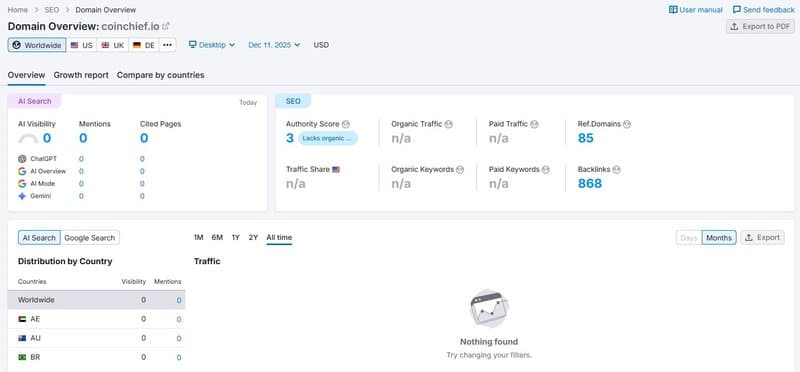Switch database to DE
Viewport: 800px width, 372px height.
pos(144,45)
